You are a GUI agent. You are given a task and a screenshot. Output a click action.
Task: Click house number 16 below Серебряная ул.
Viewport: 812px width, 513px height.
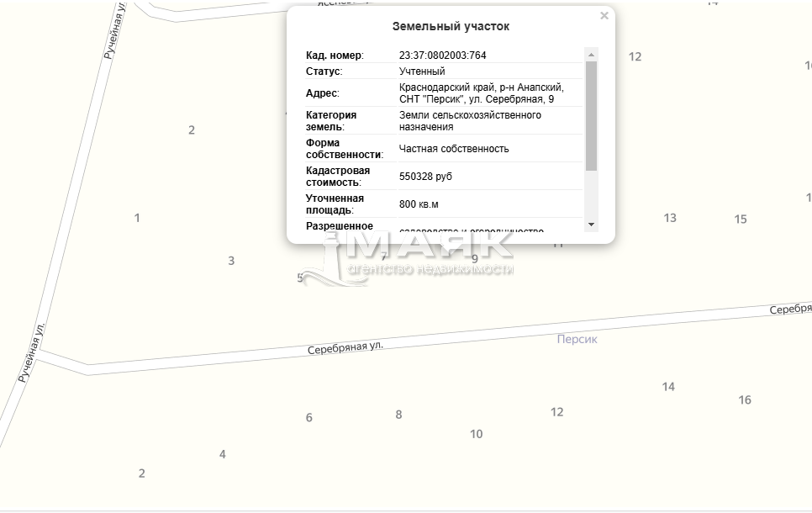(x=744, y=400)
